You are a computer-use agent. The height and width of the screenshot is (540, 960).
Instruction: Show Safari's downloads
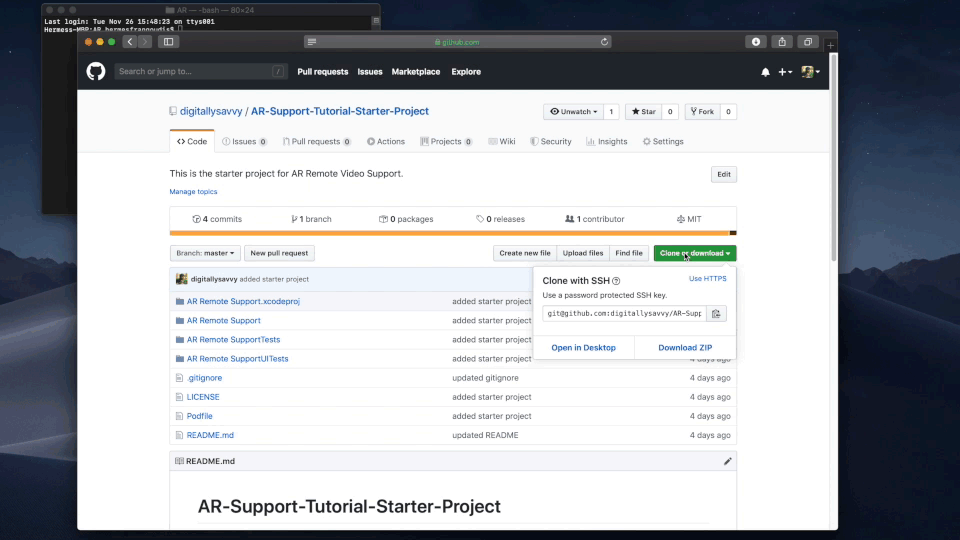[x=756, y=42]
